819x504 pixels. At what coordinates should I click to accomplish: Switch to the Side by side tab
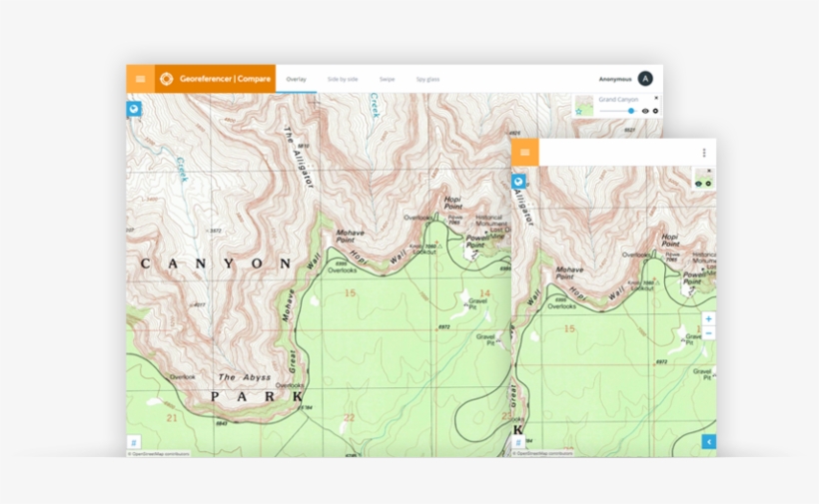click(343, 79)
